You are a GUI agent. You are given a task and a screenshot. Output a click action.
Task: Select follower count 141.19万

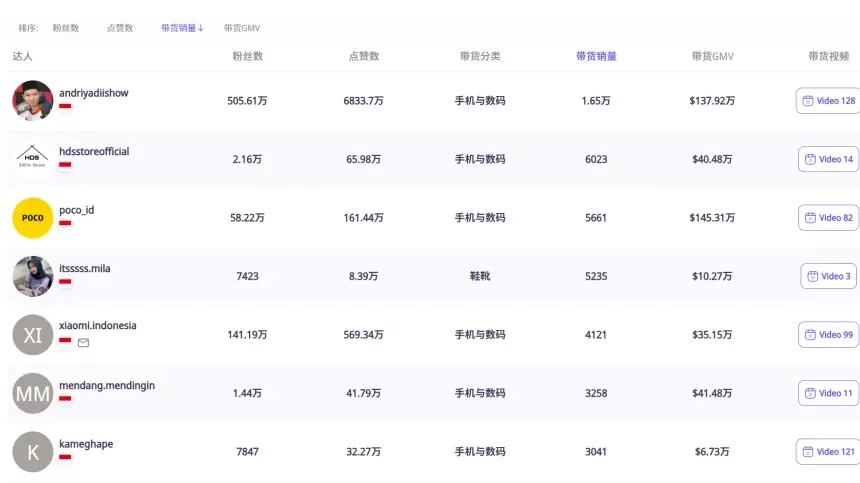(247, 334)
